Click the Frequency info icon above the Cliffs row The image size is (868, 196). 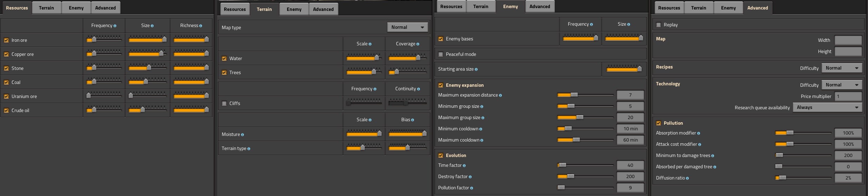[375, 89]
